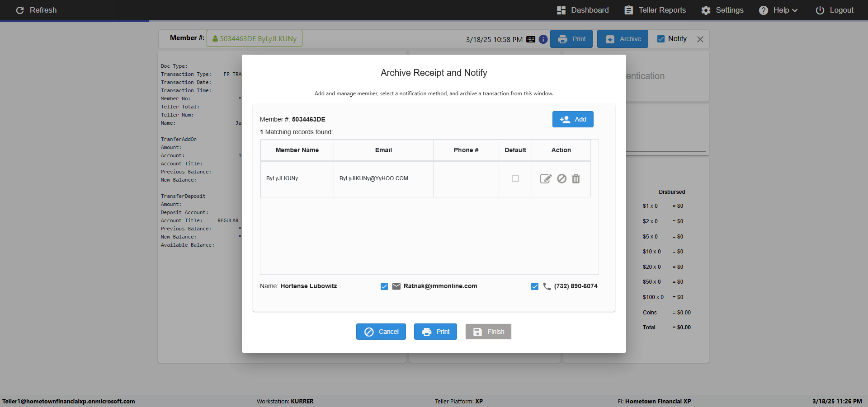Click Logout in the top bar
This screenshot has width=868, height=407.
coord(835,10)
